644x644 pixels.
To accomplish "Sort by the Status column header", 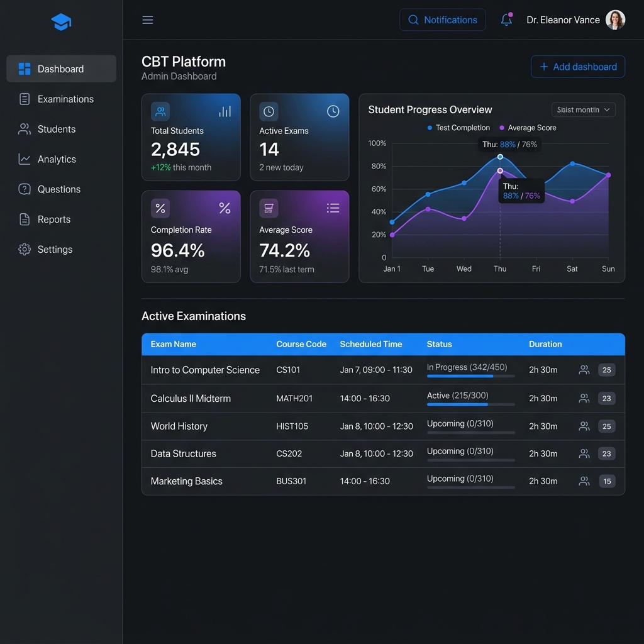I will [439, 344].
